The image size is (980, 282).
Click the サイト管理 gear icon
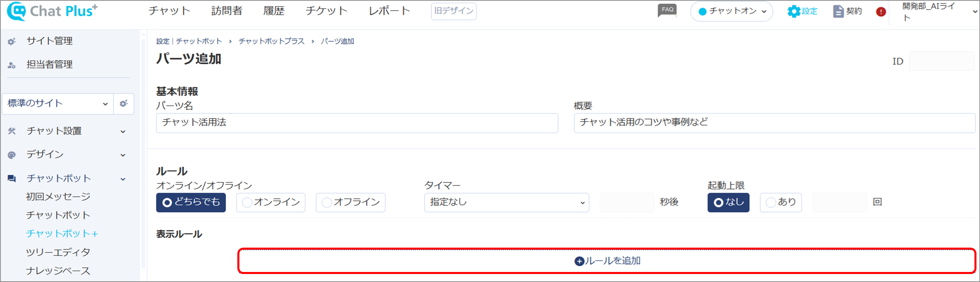(x=12, y=41)
